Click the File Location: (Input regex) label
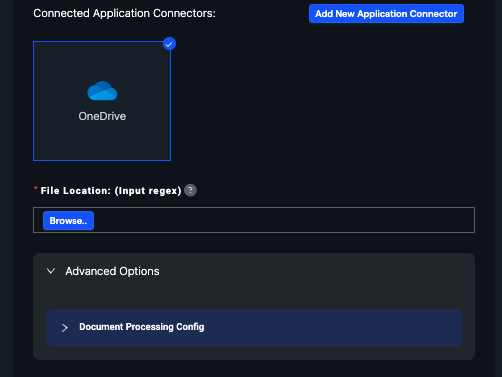Image resolution: width=502 pixels, height=377 pixels. click(111, 191)
